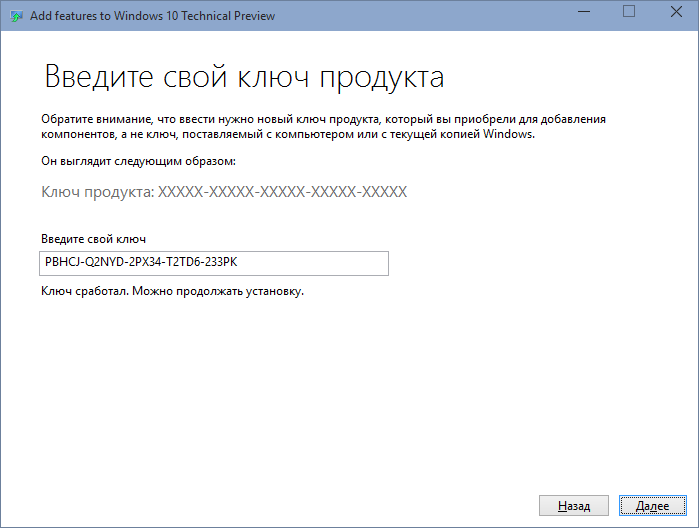Close the Add features window

click(676, 12)
